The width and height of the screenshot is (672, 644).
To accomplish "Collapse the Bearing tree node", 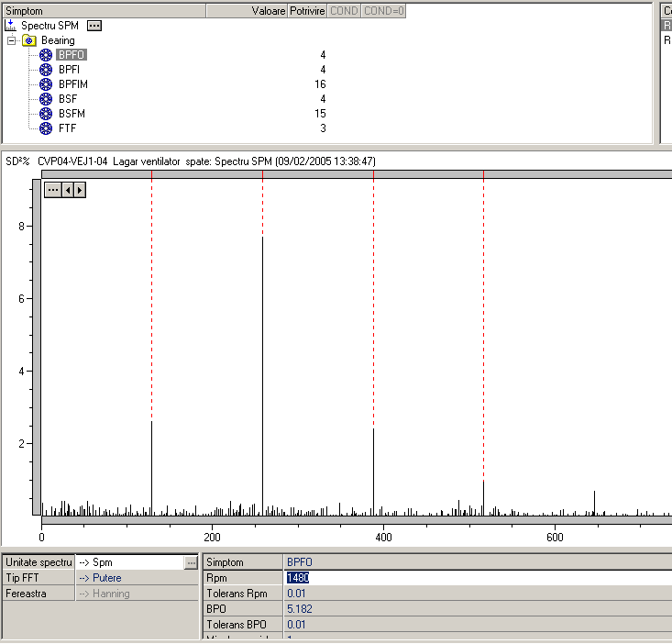I will pos(11,41).
